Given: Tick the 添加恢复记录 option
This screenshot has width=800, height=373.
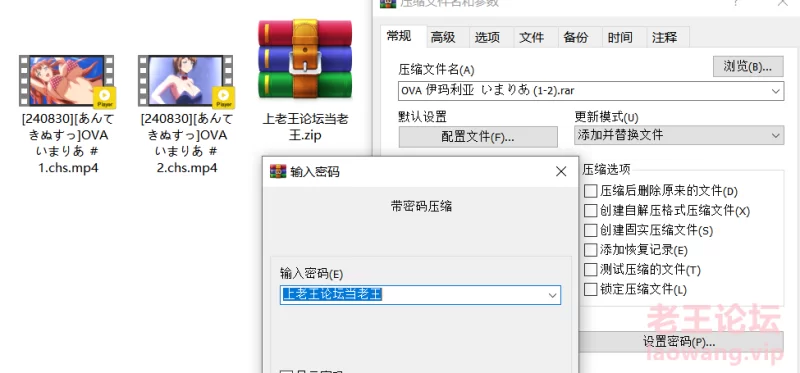Looking at the screenshot, I should point(590,250).
